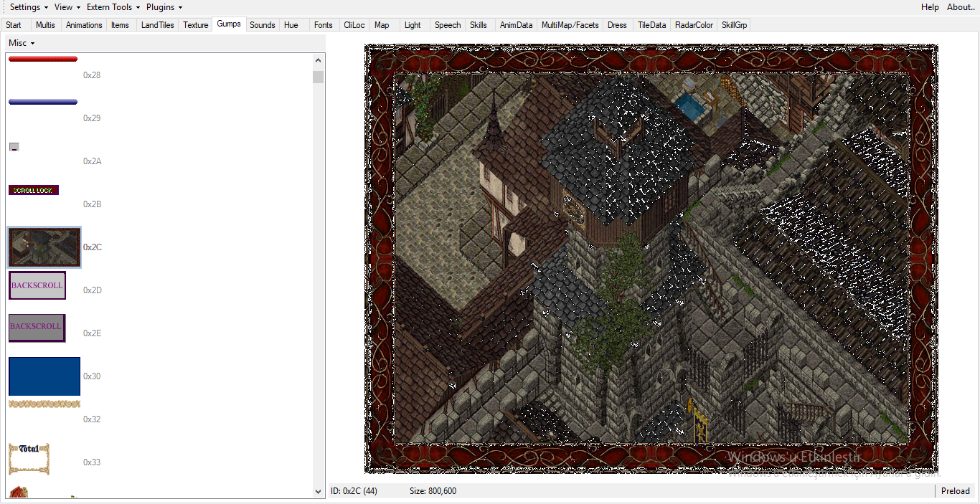This screenshot has width=980, height=504.
Task: Open the RadarColor tab
Action: pos(694,25)
